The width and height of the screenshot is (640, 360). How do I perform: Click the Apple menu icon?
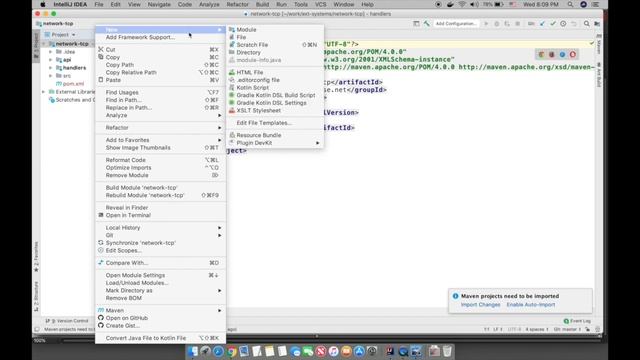(x=42, y=4)
